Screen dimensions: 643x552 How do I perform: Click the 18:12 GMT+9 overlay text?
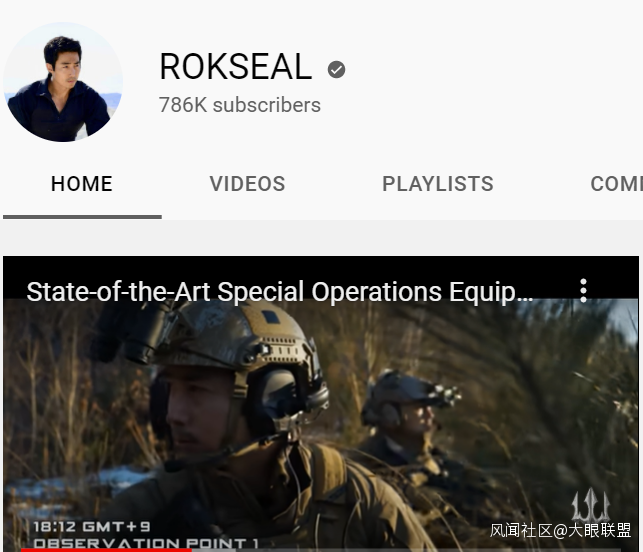point(92,527)
